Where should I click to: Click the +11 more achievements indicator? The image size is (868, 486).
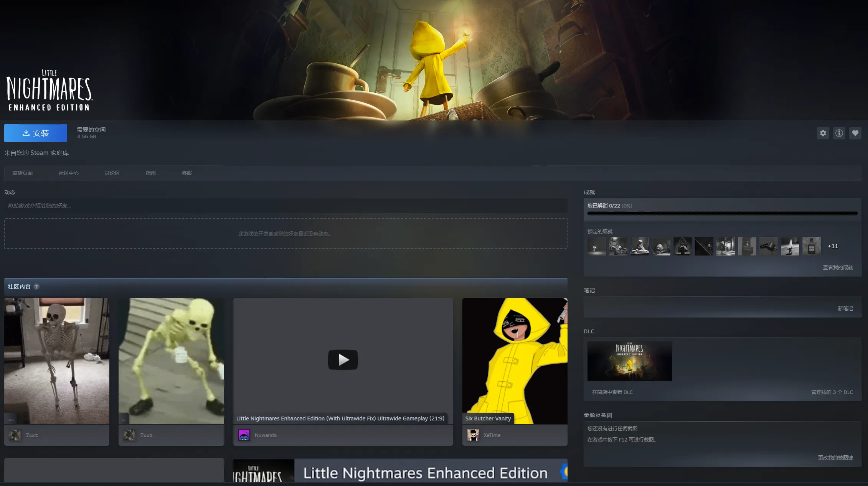832,246
